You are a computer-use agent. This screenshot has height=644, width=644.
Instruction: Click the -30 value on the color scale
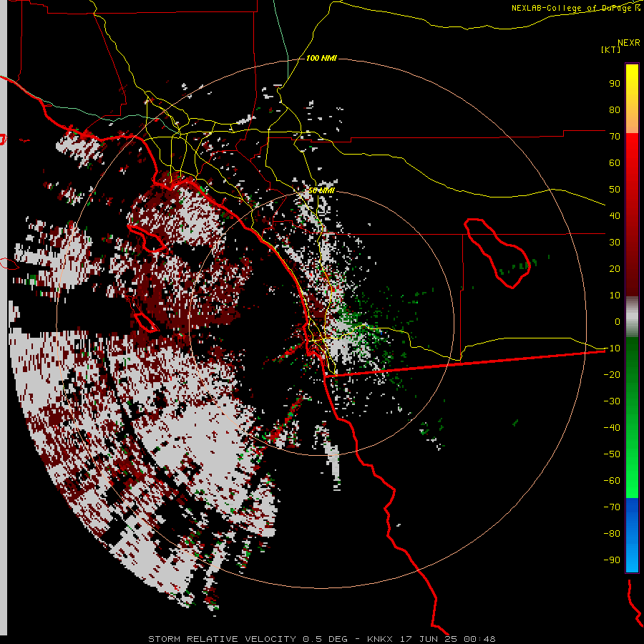click(612, 401)
